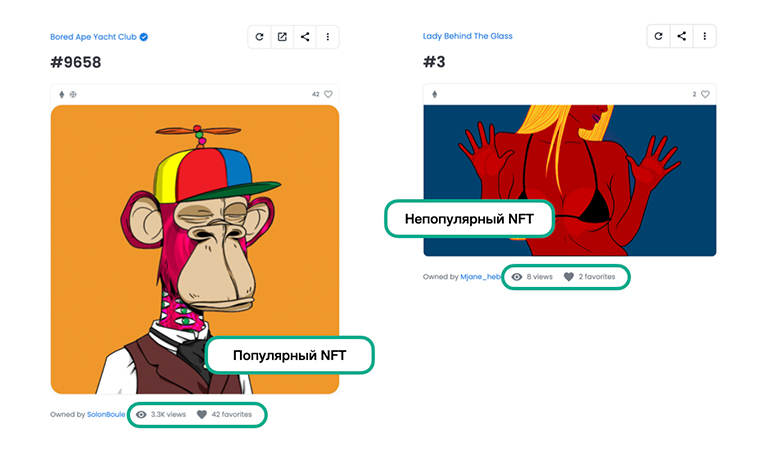The height and width of the screenshot is (454, 775).
Task: Open the Bored Ape Yacht Club collection link
Action: coord(93,37)
